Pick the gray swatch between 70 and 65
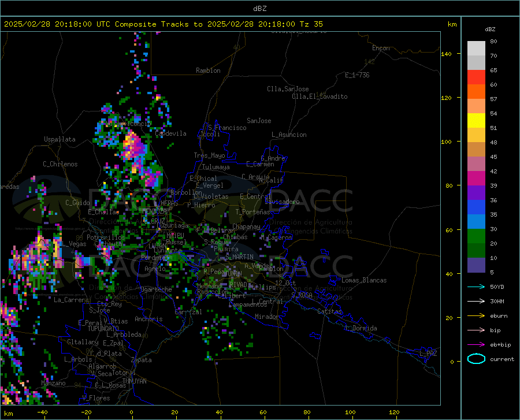The image size is (520, 420). (x=476, y=62)
